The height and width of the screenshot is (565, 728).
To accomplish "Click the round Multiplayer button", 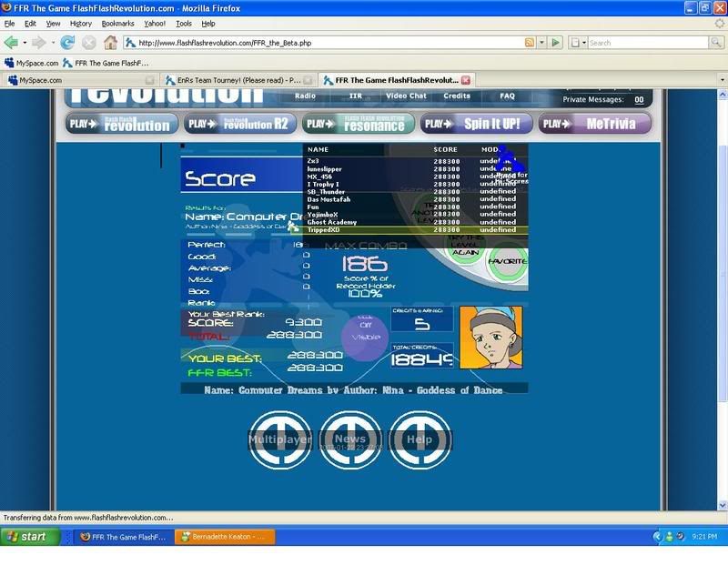I will coord(280,439).
